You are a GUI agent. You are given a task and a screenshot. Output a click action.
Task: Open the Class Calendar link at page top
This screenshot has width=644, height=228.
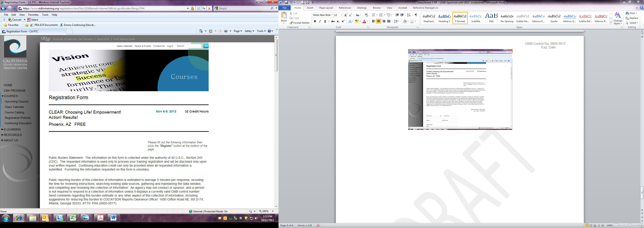click(124, 46)
